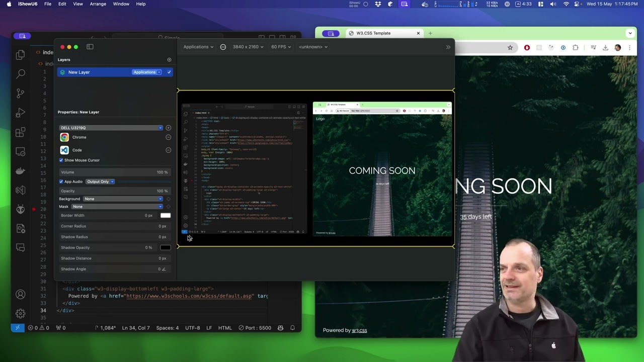Screen dimensions: 644x362
Task: Open the <unknown> dropdown in toolbar
Action: [313, 47]
